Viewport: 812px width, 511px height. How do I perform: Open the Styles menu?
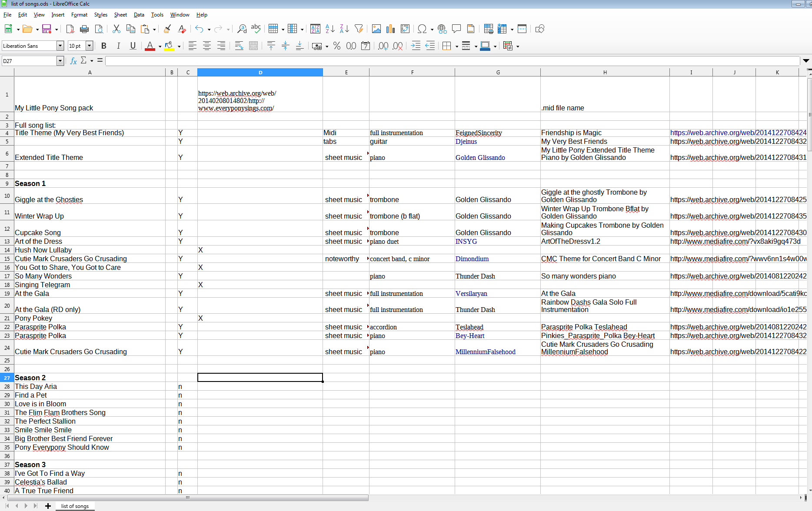[100, 15]
